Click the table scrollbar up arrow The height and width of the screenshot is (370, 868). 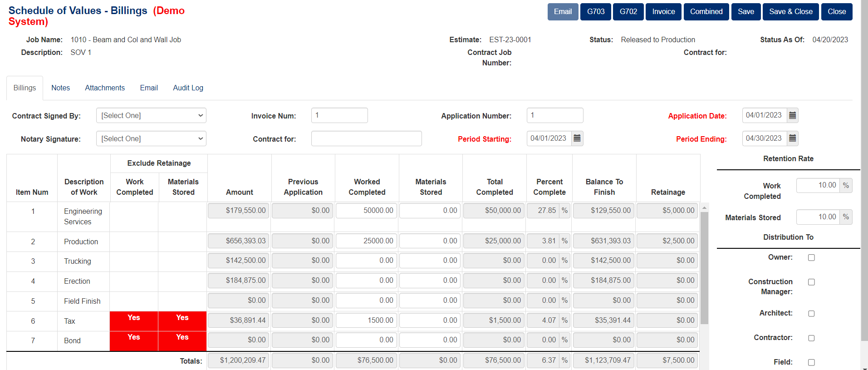704,207
